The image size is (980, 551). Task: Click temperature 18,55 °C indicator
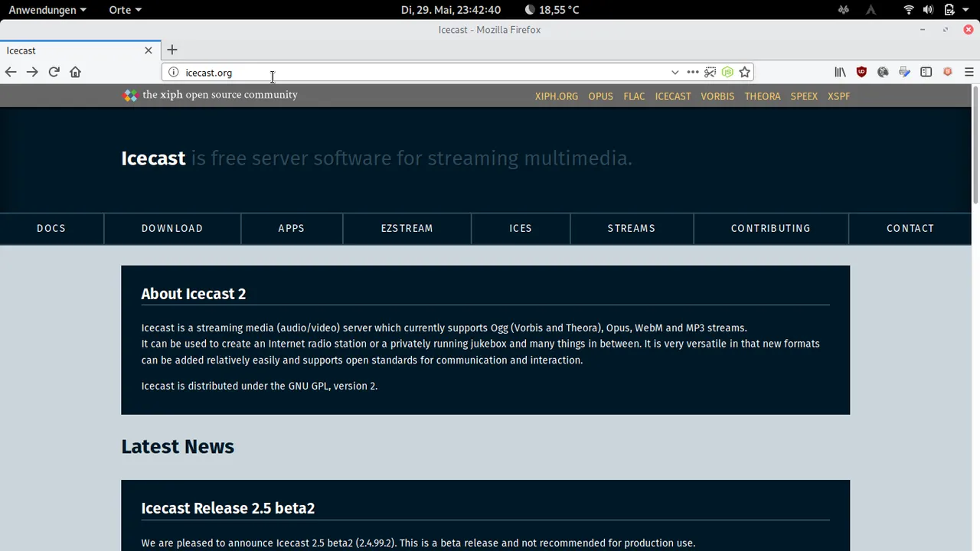pos(559,10)
